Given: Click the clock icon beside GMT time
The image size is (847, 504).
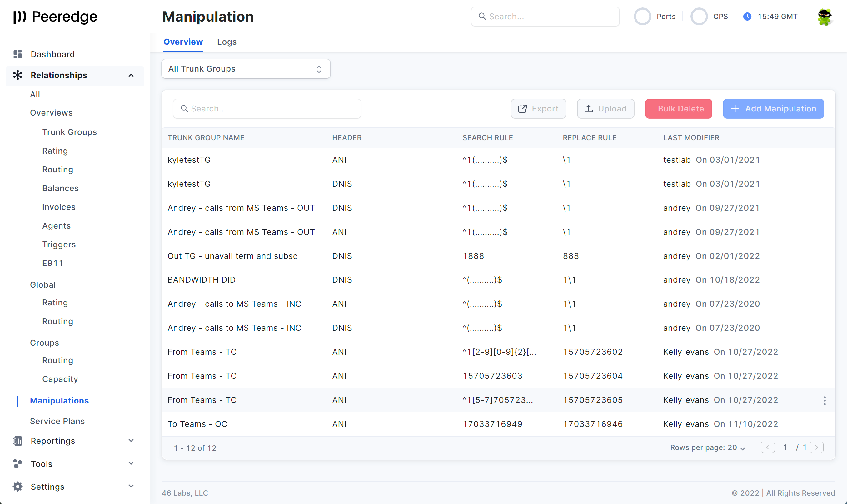Looking at the screenshot, I should pyautogui.click(x=747, y=17).
